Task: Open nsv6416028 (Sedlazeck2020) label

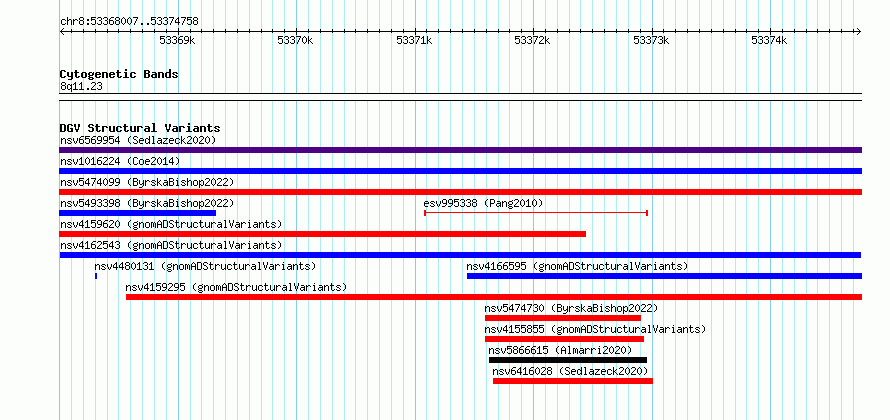Action: [570, 371]
